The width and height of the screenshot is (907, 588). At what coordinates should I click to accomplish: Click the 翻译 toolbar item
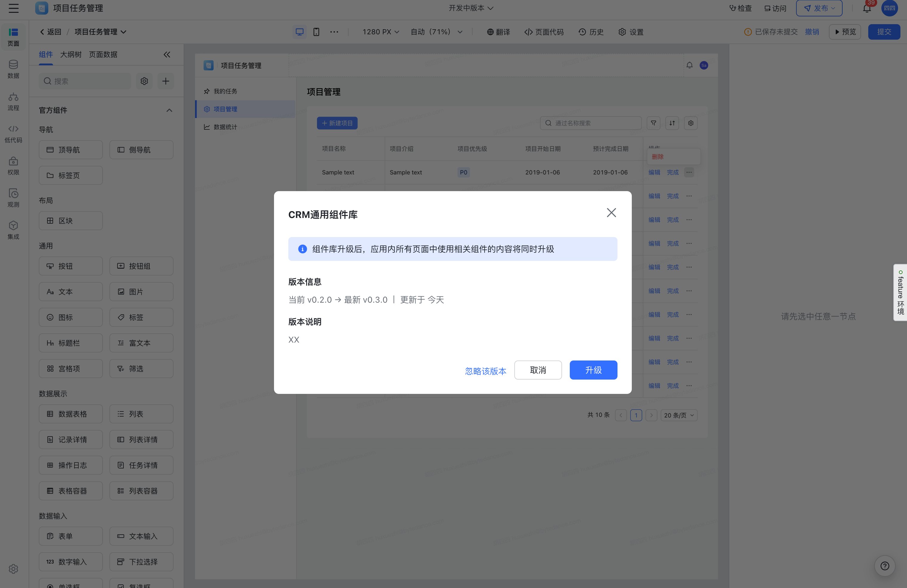point(499,32)
